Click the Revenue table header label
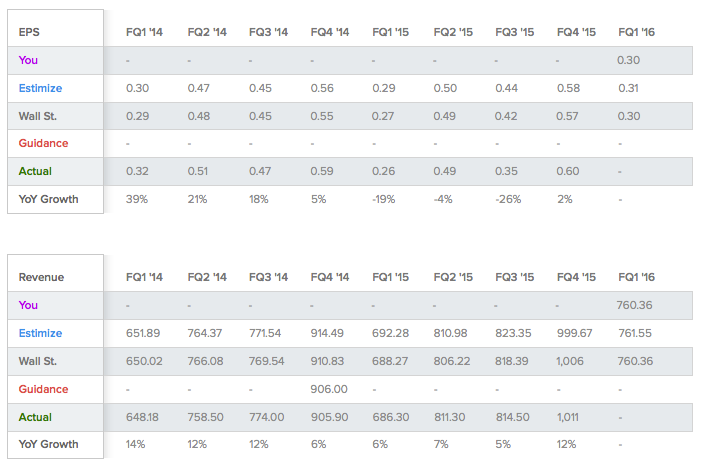Screen dimensions: 716x469 click(41, 277)
